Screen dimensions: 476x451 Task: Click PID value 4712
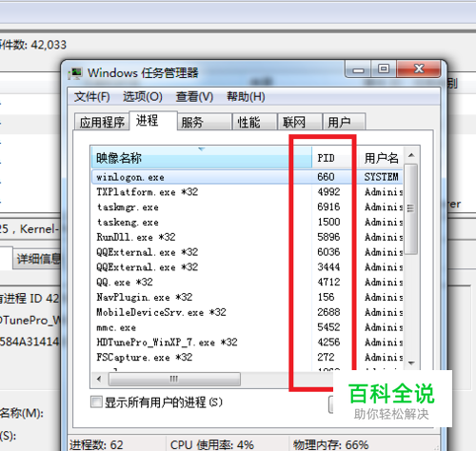328,282
